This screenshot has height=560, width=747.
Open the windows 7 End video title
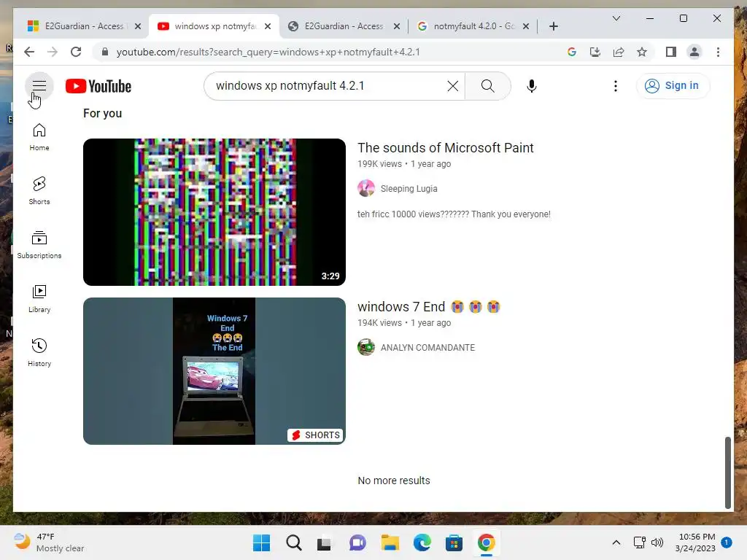[x=429, y=307]
